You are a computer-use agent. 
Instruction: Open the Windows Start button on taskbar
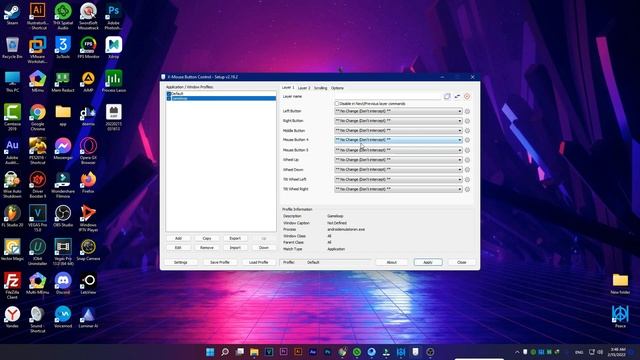pos(210,352)
